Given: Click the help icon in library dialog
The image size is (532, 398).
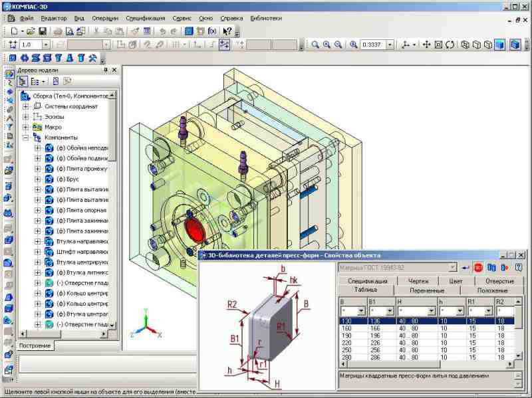Looking at the screenshot, I should (519, 267).
